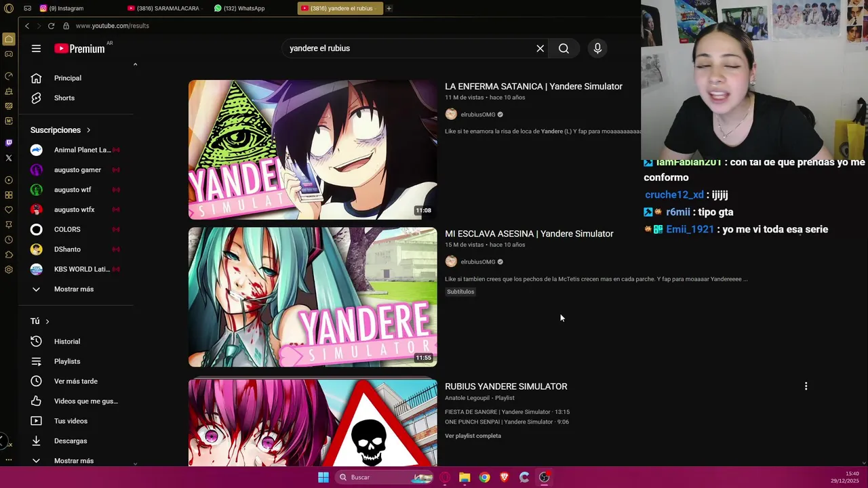Screen dimensions: 868x488
Task: Open Playlists in sidebar
Action: 67,361
